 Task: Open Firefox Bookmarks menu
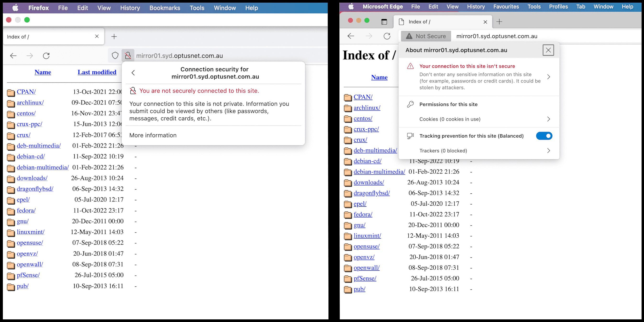165,8
